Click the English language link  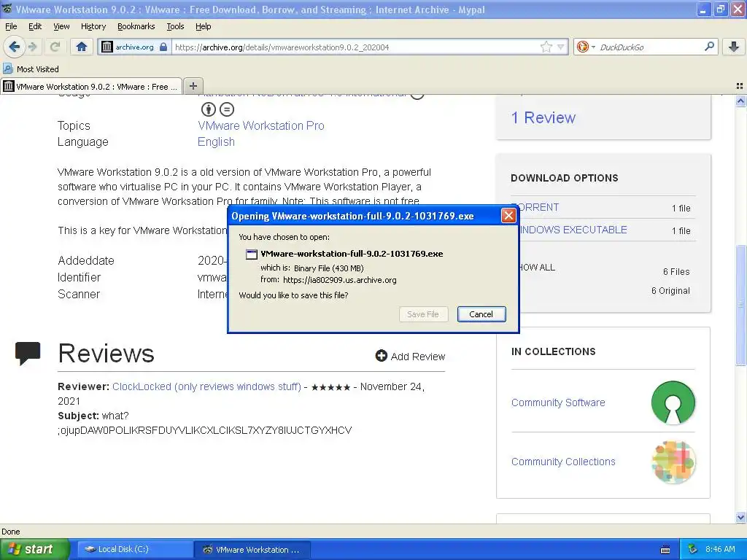(x=216, y=142)
